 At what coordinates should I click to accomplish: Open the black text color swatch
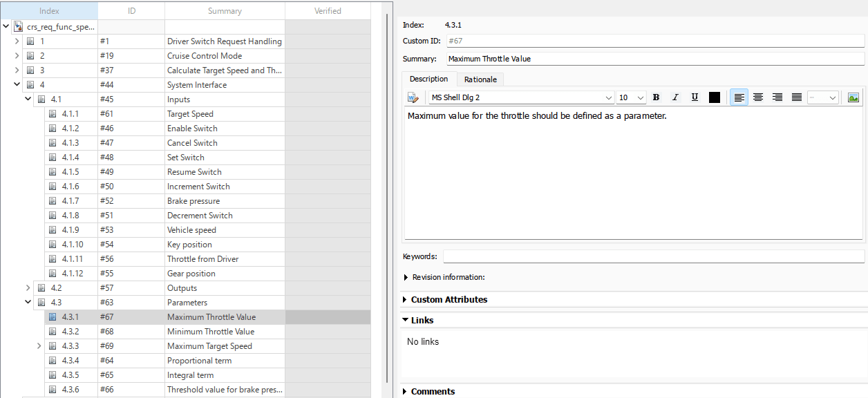(x=715, y=97)
